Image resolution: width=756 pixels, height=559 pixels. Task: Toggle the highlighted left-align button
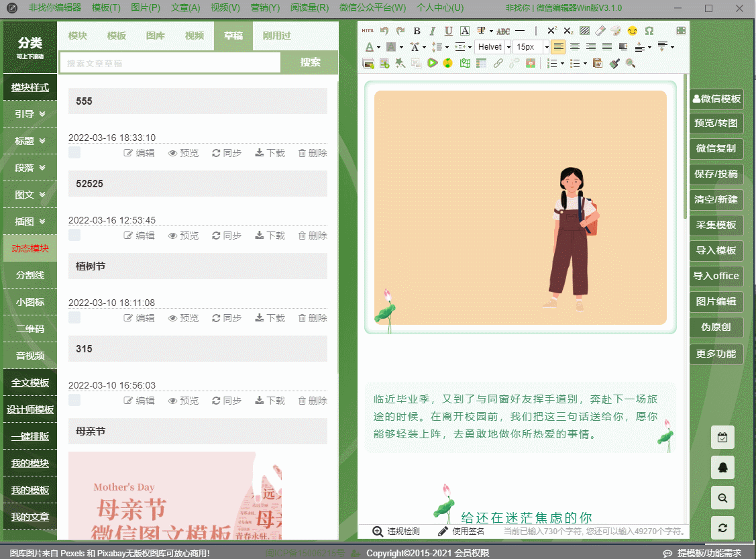(558, 47)
